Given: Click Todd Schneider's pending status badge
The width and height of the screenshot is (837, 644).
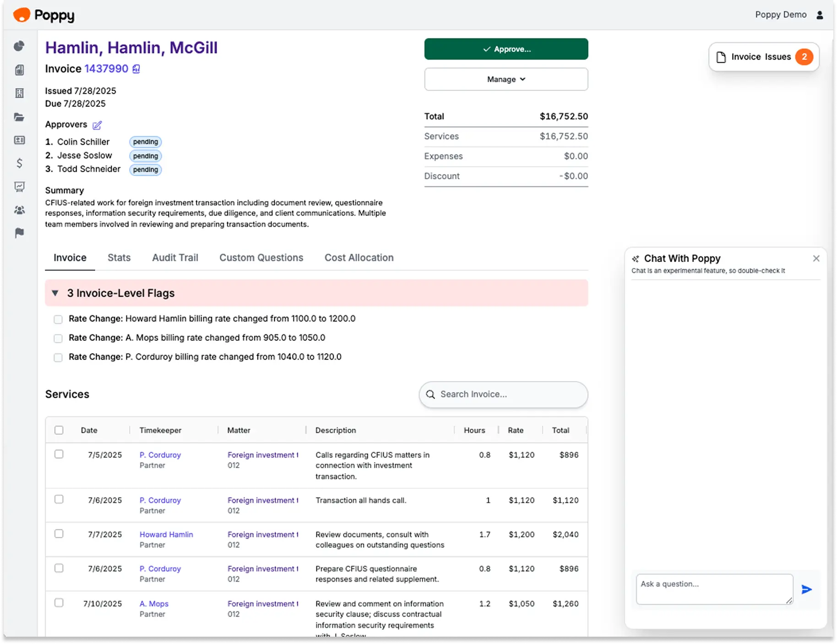Looking at the screenshot, I should (x=146, y=170).
